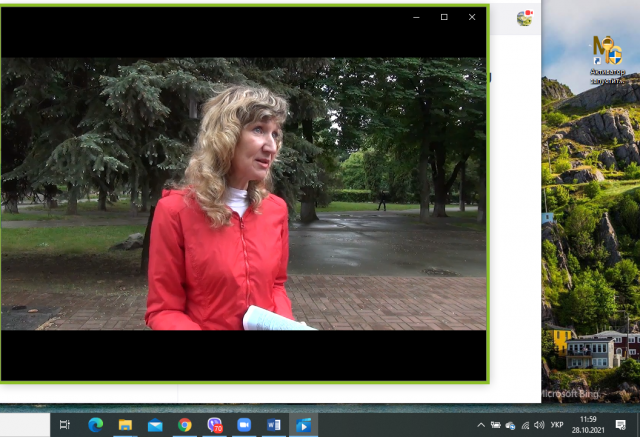The width and height of the screenshot is (640, 437).
Task: Switch the УКР input language indicator
Action: 557,425
